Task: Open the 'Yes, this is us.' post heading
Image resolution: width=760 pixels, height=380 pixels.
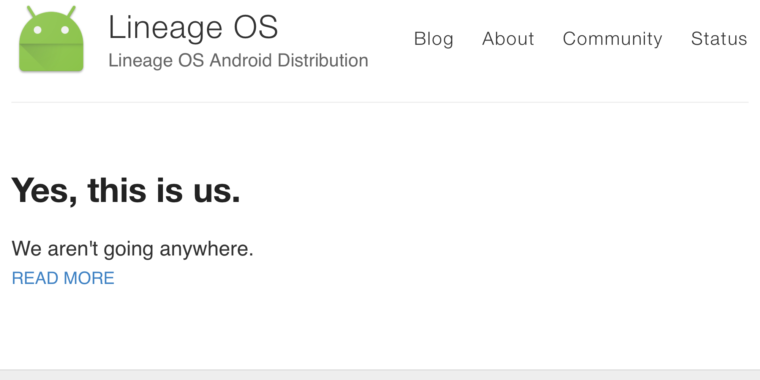Action: 126,190
